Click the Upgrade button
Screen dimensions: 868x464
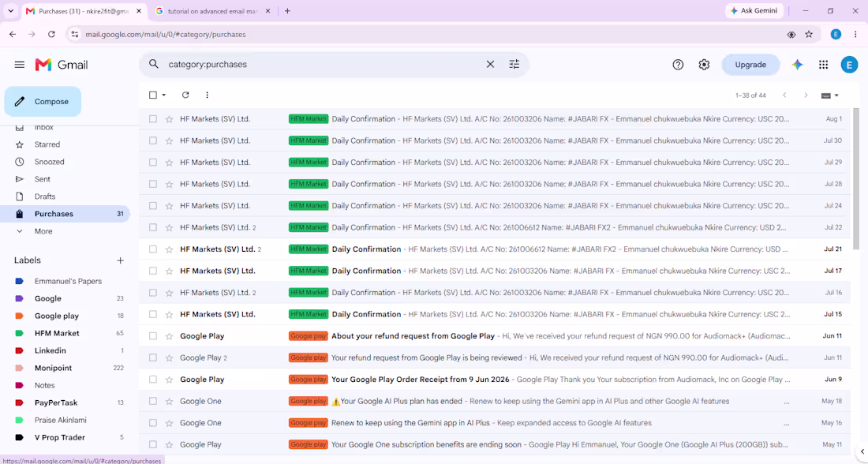(750, 65)
